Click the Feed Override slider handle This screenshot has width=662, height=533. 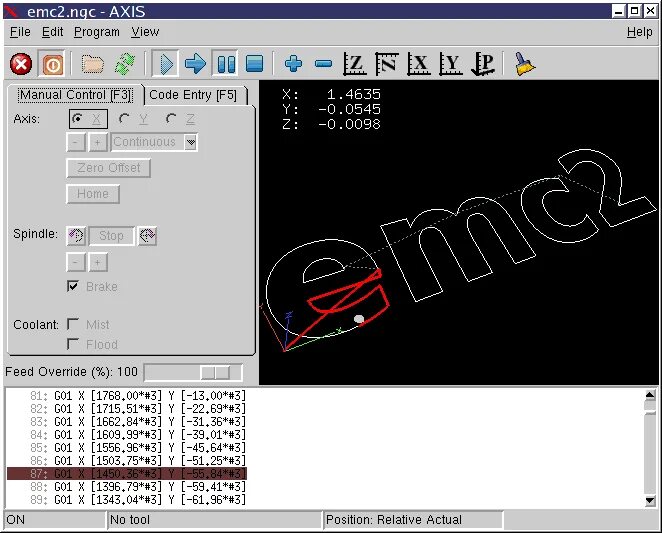[215, 373]
